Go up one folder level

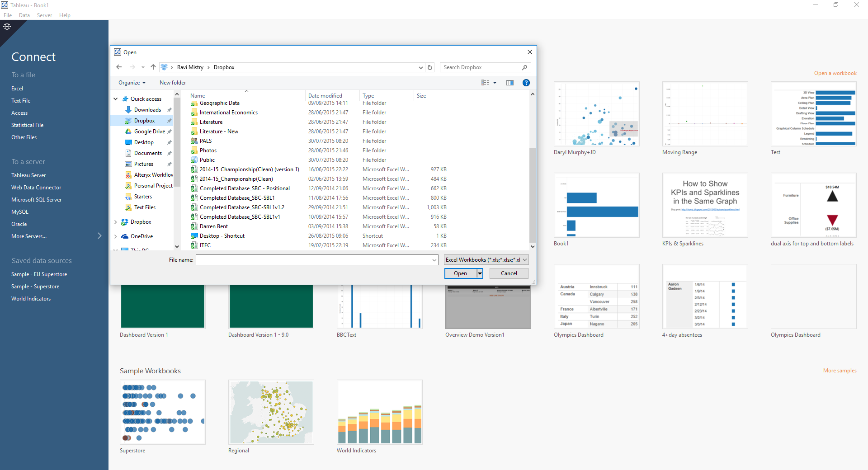pyautogui.click(x=153, y=67)
